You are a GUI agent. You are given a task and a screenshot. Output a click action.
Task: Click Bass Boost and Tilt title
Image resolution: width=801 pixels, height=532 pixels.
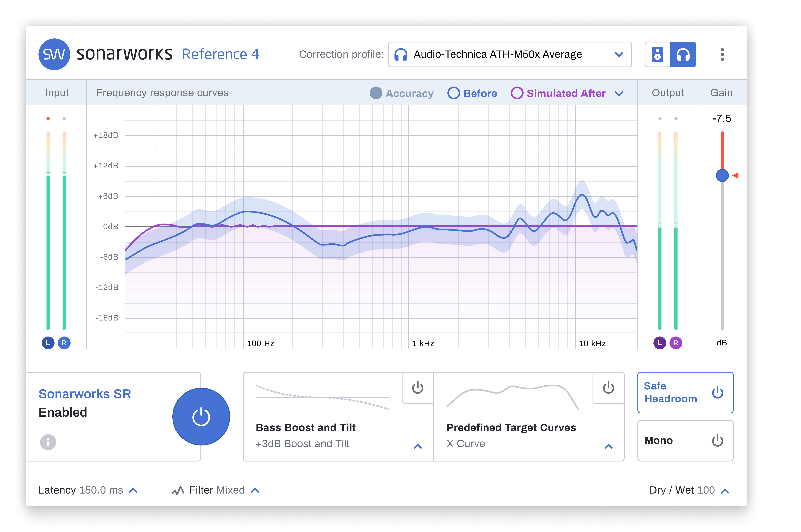click(x=306, y=428)
